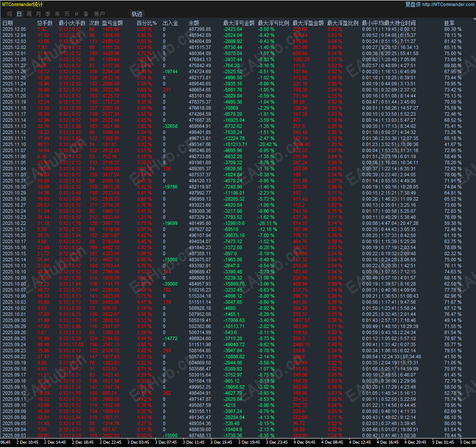
Task: Select the 周 weekly statistics view
Action: (x=29, y=13)
